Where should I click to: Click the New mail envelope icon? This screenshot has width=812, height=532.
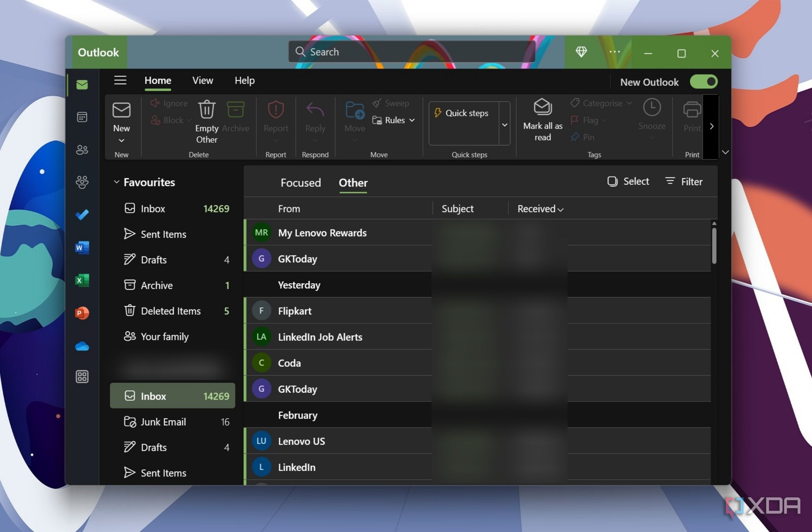[122, 110]
